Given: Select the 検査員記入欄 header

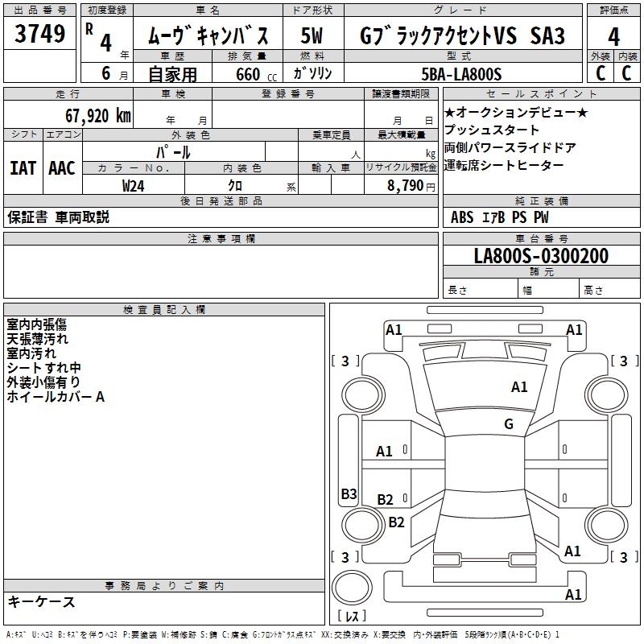Looking at the screenshot, I should pyautogui.click(x=164, y=310).
